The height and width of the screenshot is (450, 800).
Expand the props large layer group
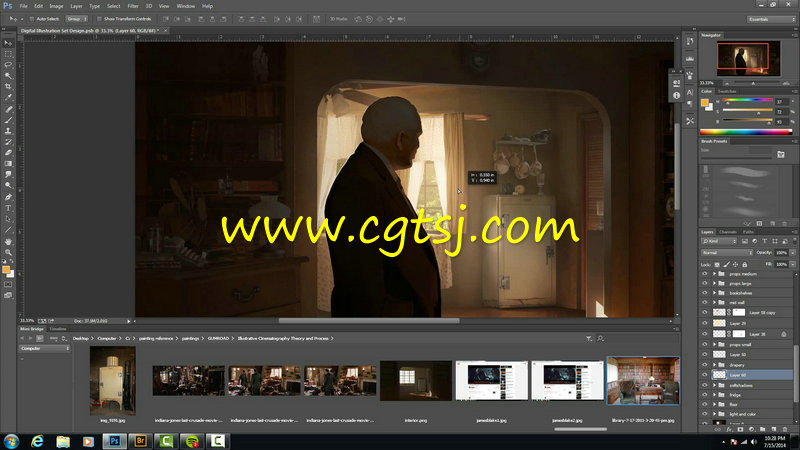click(x=714, y=283)
